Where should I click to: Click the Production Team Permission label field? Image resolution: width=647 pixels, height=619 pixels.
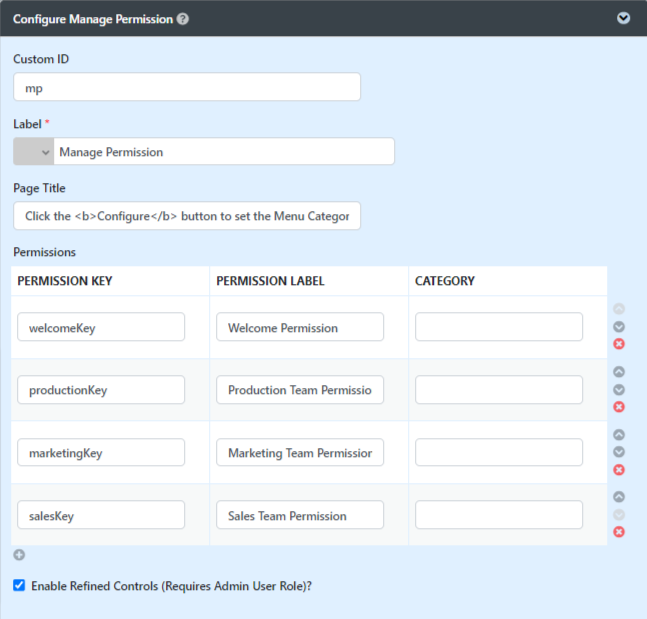[300, 390]
